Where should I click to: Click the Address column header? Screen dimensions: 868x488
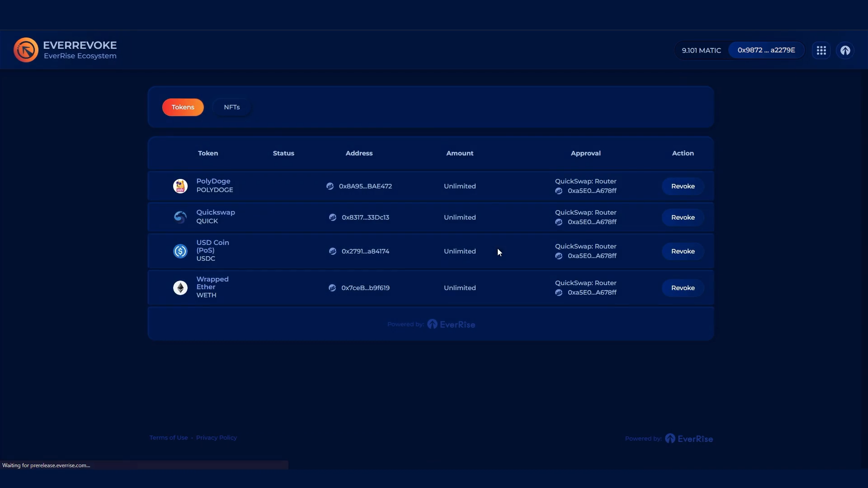[359, 153]
